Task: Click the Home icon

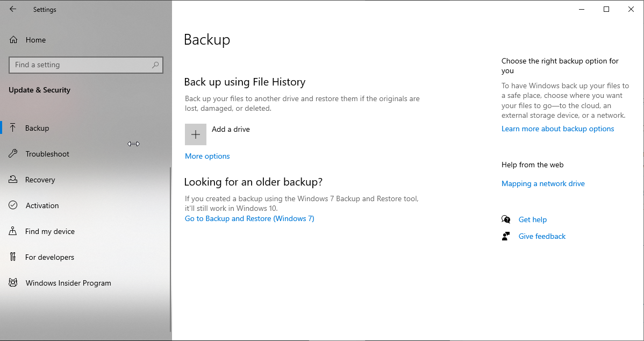Action: coord(13,40)
